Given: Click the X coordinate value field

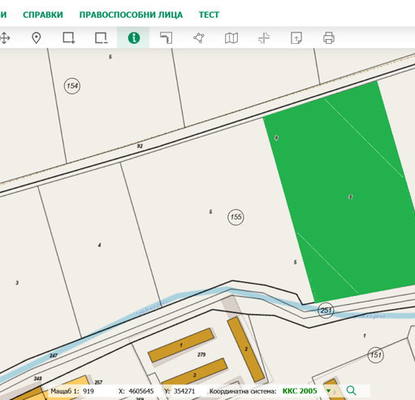Looking at the screenshot, I should click(141, 391).
